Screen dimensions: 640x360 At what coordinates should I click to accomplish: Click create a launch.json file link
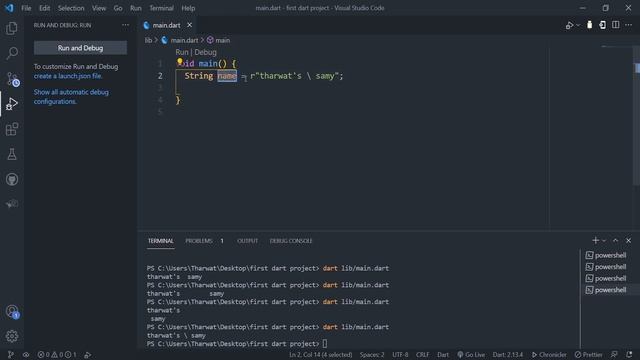(x=68, y=76)
